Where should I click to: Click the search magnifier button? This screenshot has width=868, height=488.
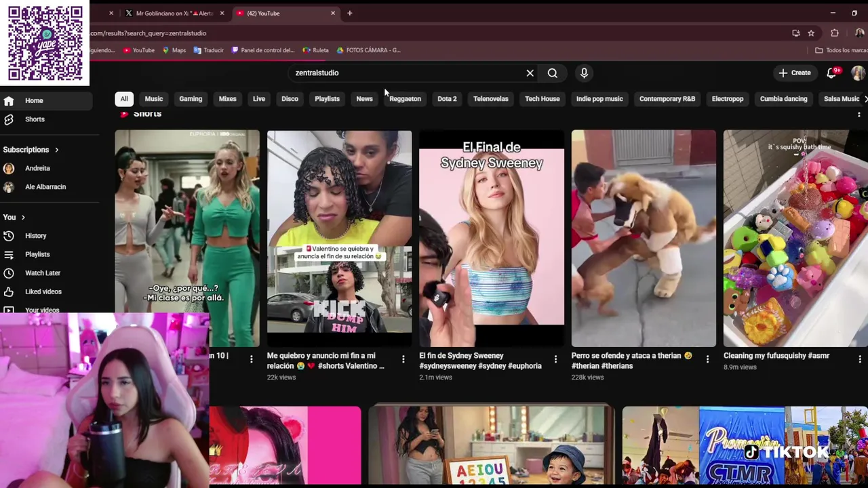point(553,73)
